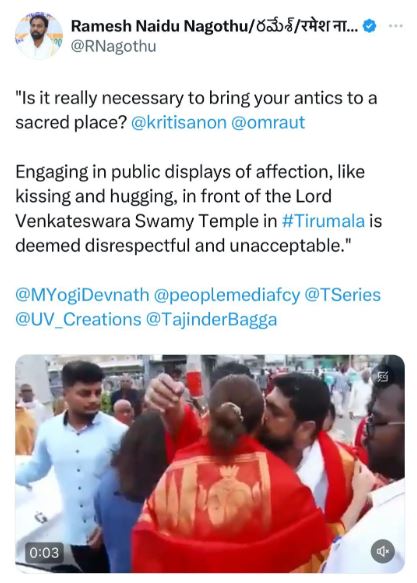Open the @MYogiDevnath mention
Screen dimensions: 417x583
pos(82,295)
